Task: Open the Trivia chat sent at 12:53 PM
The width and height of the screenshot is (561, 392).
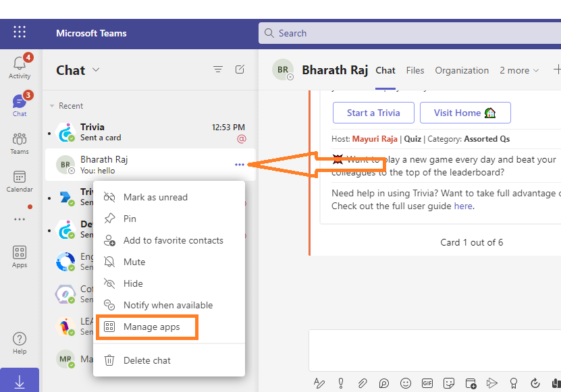Action: click(151, 132)
